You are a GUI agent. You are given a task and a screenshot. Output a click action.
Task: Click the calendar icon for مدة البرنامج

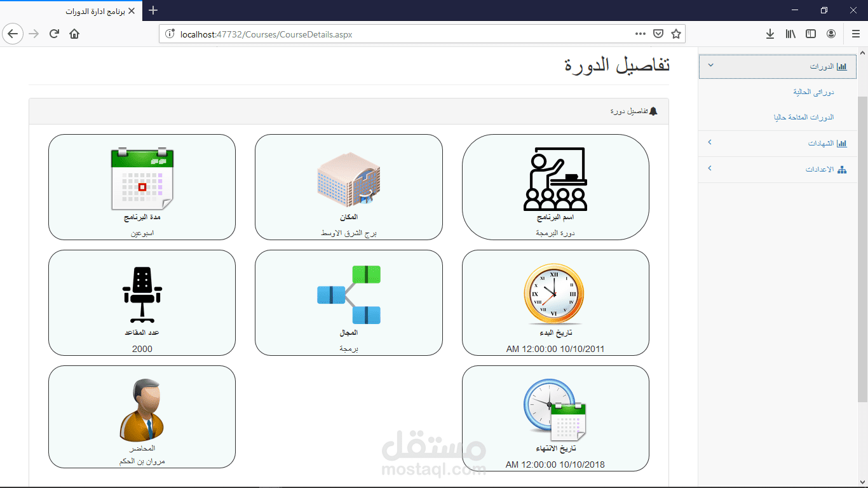142,178
